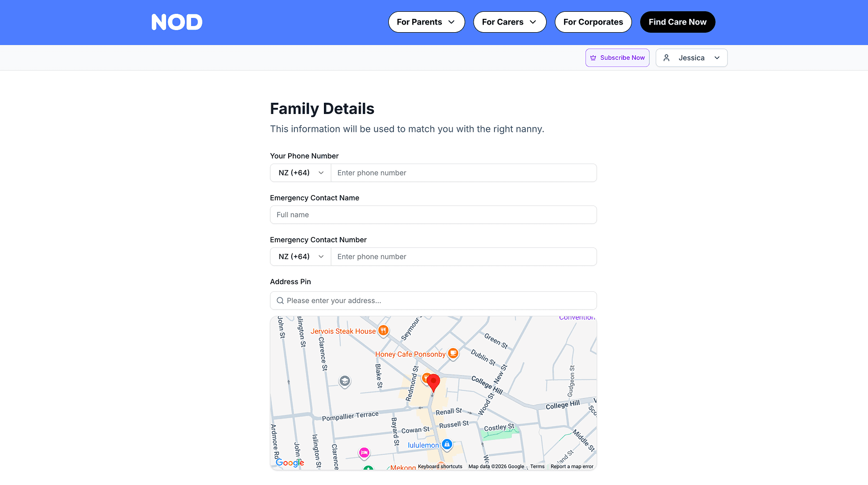Viewport: 868px width, 485px height.
Task: Click the Google logo on map
Action: pos(290,463)
